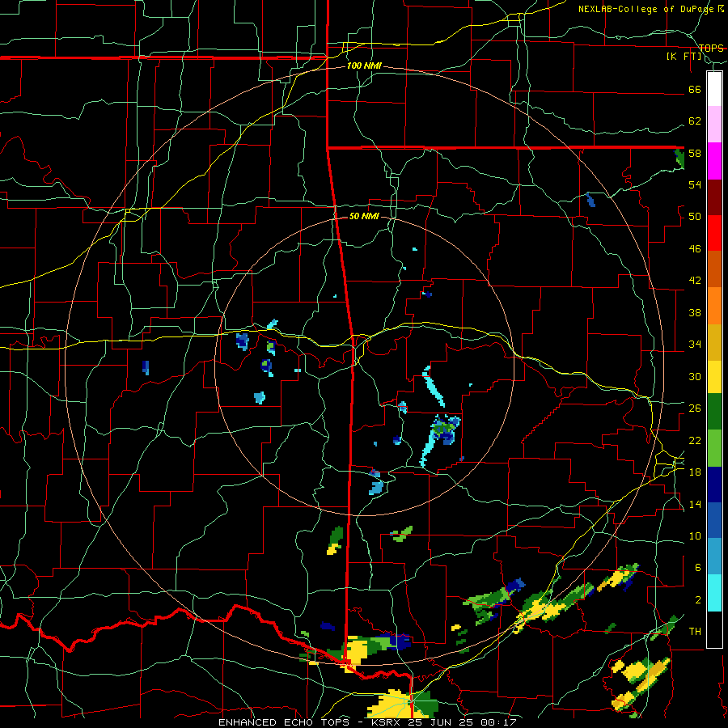Select the light green legend band
728x728 pixels.
[x=714, y=448]
